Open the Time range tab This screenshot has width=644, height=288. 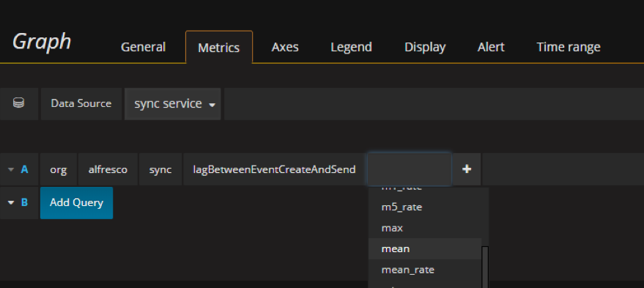[569, 47]
